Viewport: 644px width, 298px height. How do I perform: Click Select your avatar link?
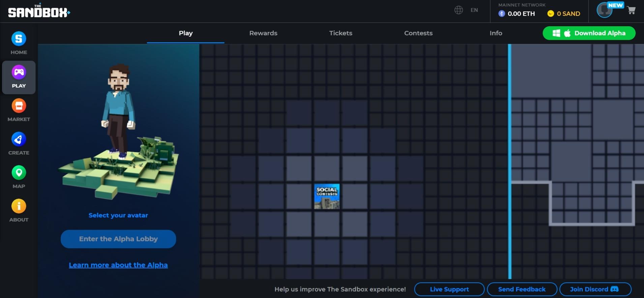pos(118,215)
